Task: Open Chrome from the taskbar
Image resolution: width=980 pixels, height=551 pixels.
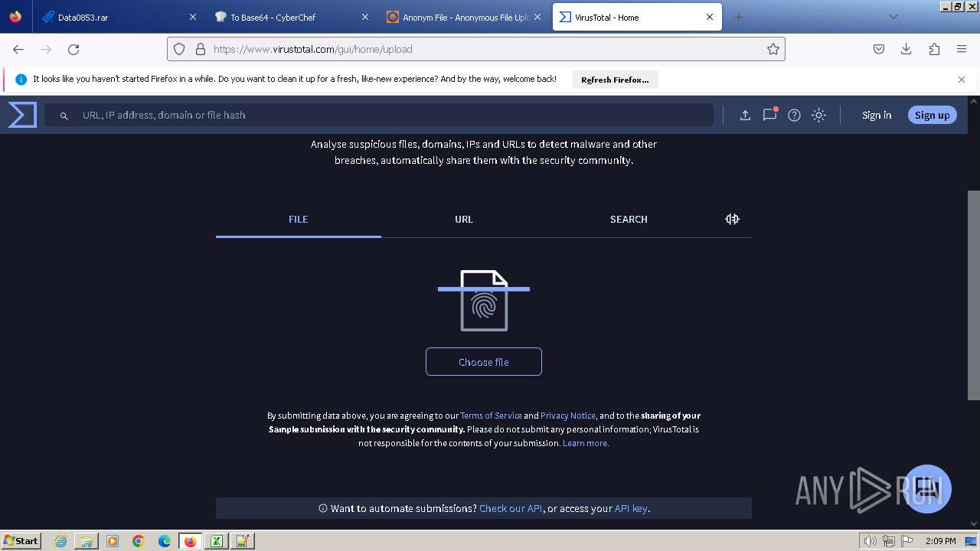Action: tap(139, 541)
